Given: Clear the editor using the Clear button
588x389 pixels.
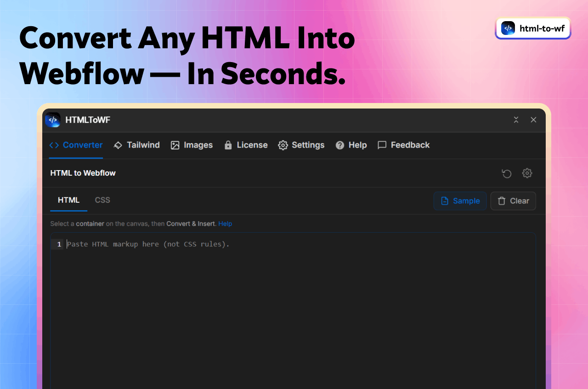Looking at the screenshot, I should (513, 201).
